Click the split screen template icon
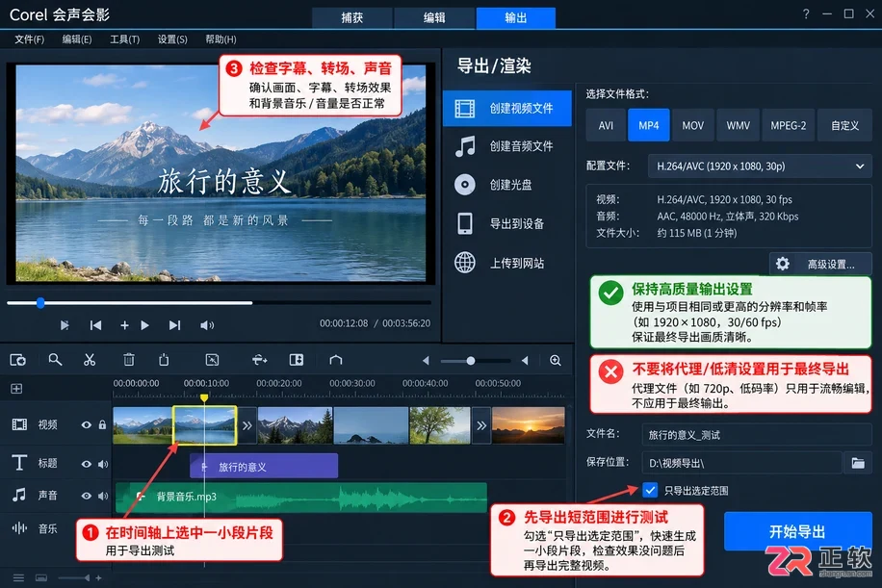The image size is (882, 588). point(297,360)
